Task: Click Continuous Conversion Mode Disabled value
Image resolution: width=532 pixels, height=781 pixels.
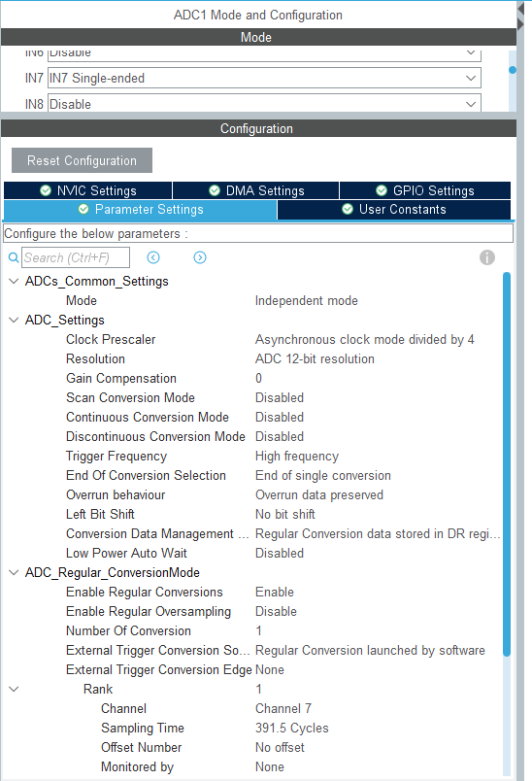Action: (280, 418)
